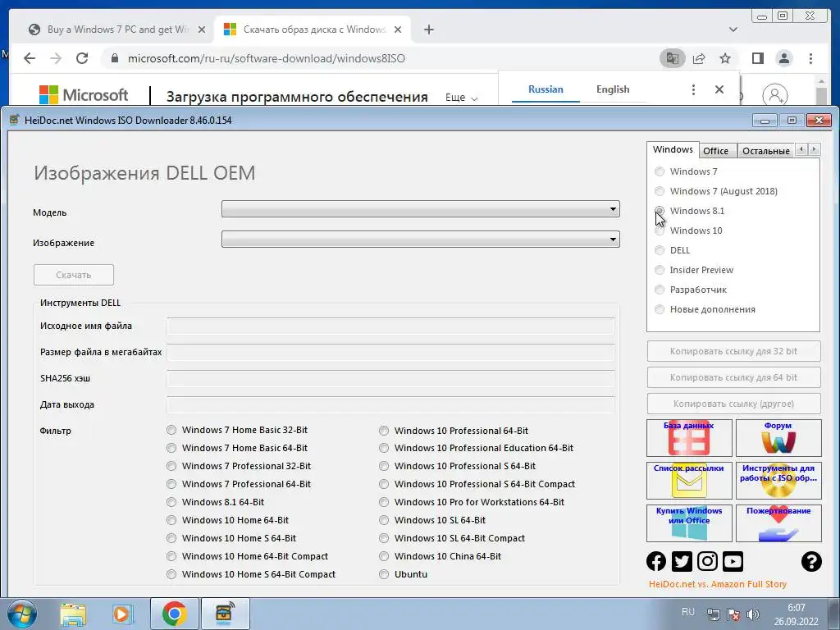The image size is (840, 630).
Task: Click Chrome share page icon
Action: [699, 58]
